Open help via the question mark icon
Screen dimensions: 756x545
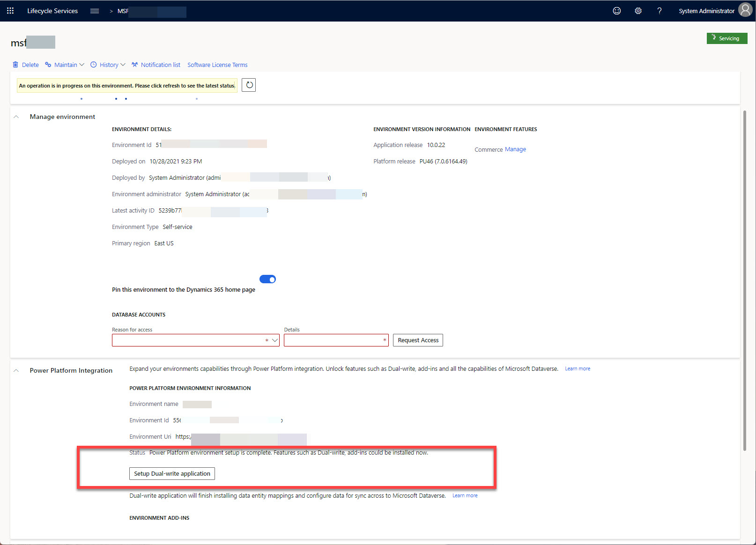coord(659,10)
